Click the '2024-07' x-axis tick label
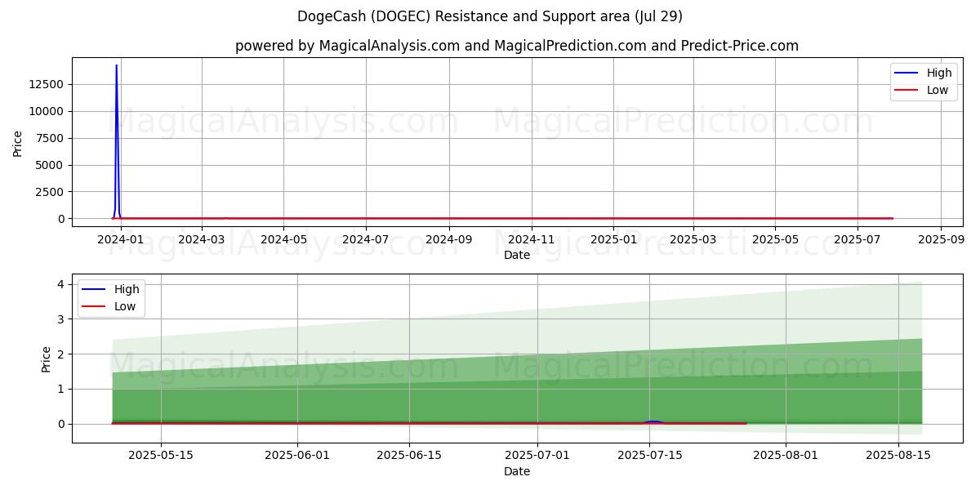 366,240
